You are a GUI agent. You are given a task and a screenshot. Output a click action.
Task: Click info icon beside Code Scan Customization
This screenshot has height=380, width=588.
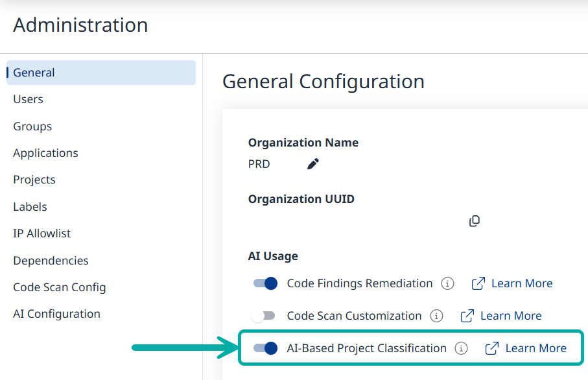coord(437,316)
